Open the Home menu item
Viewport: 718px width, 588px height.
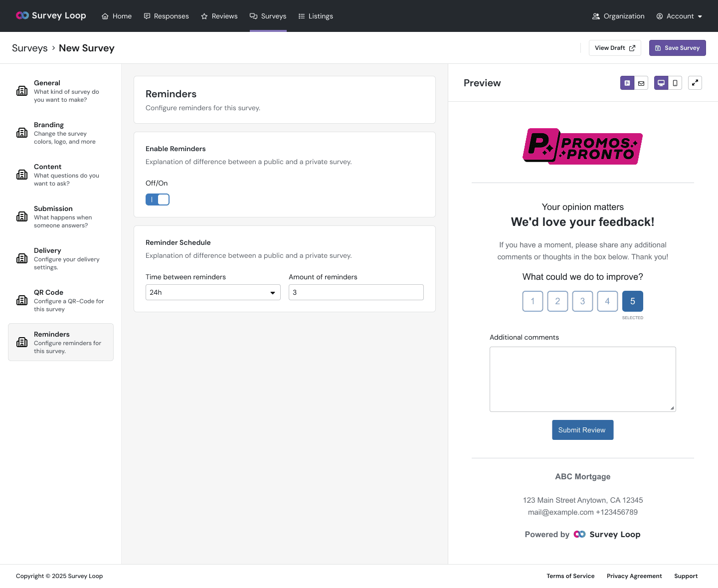click(x=117, y=16)
